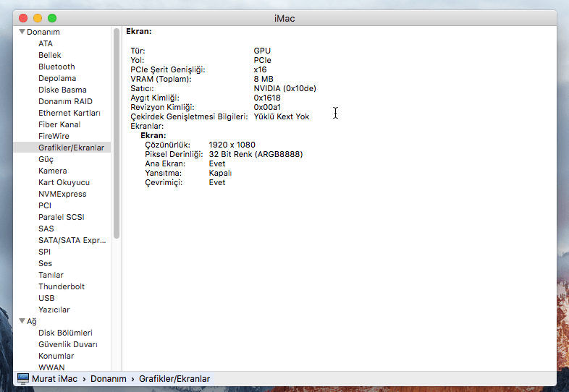Select USB in the sidebar
Image resolution: width=569 pixels, height=392 pixels.
pos(46,298)
